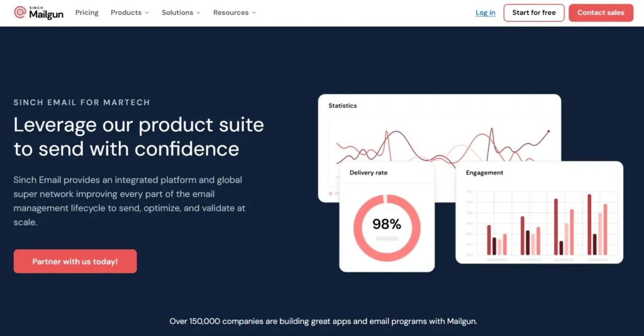Click the chevron next to Products
Image resolution: width=644 pixels, height=336 pixels.
[147, 13]
